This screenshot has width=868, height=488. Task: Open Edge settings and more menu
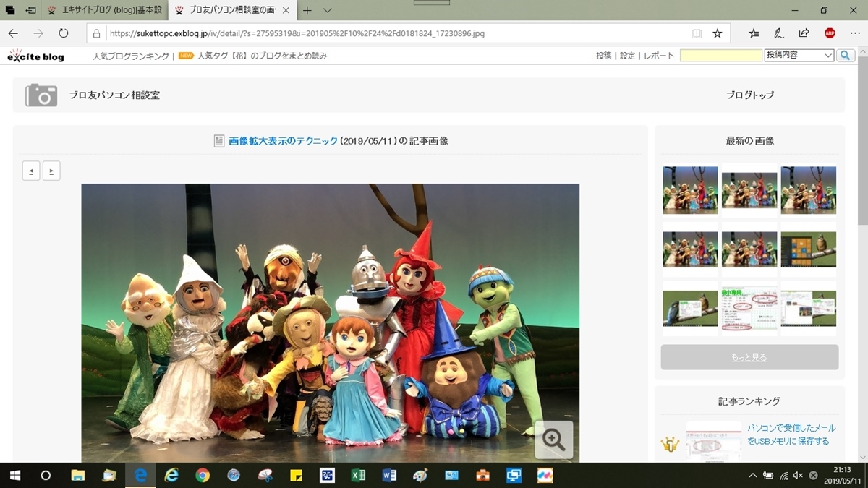click(855, 33)
